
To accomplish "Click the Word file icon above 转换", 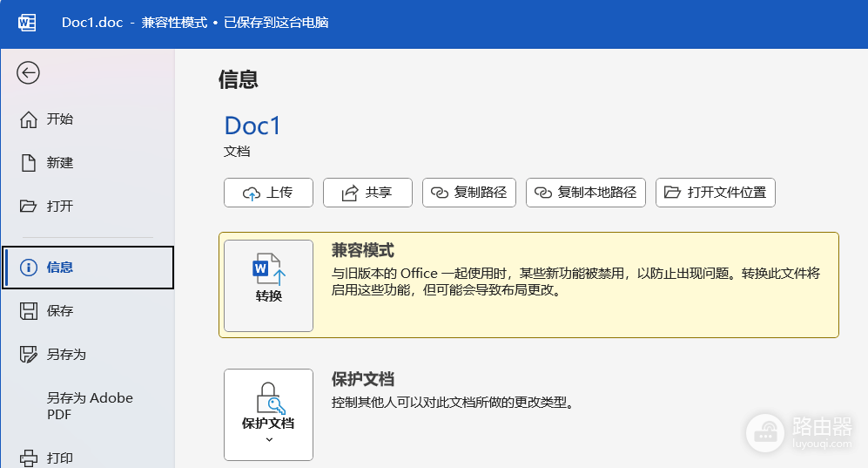I will (269, 268).
